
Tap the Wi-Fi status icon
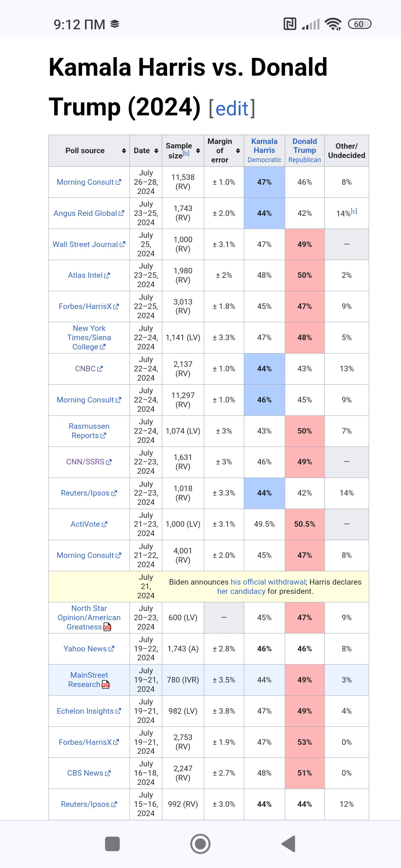[x=333, y=24]
